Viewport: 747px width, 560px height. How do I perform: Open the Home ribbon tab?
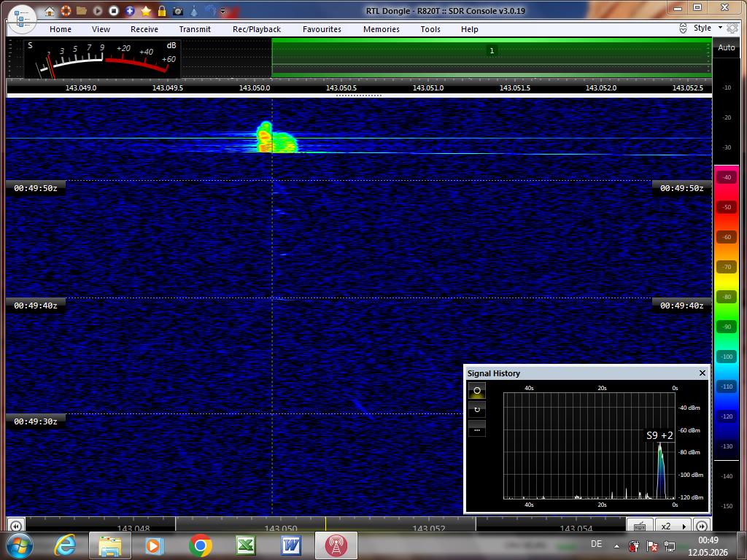(61, 29)
